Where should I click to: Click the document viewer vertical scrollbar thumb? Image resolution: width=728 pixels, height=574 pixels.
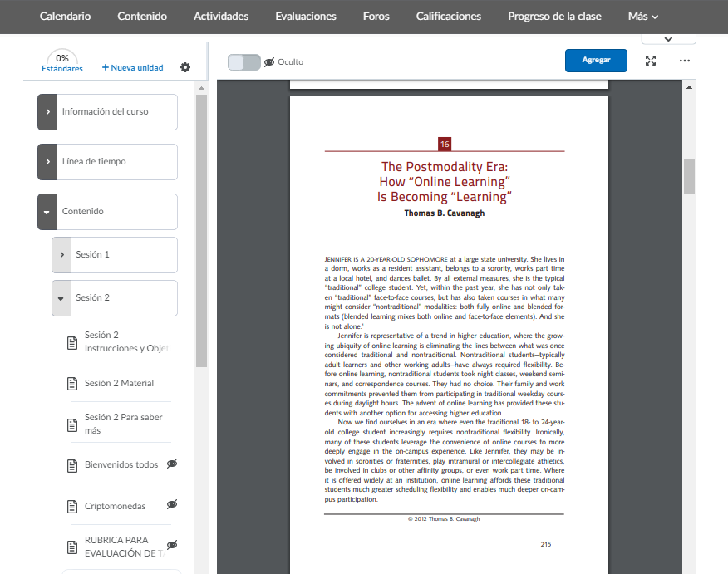[689, 176]
